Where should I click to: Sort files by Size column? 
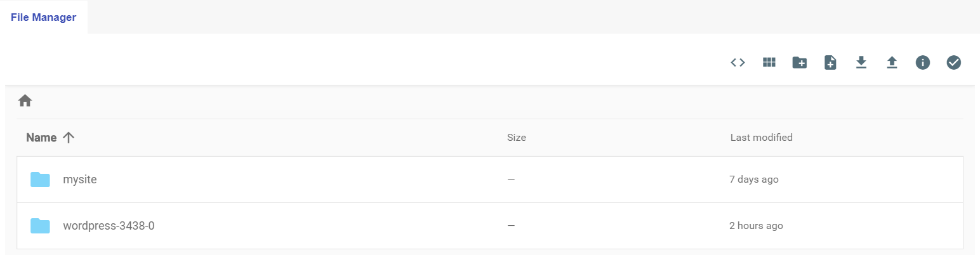517,138
